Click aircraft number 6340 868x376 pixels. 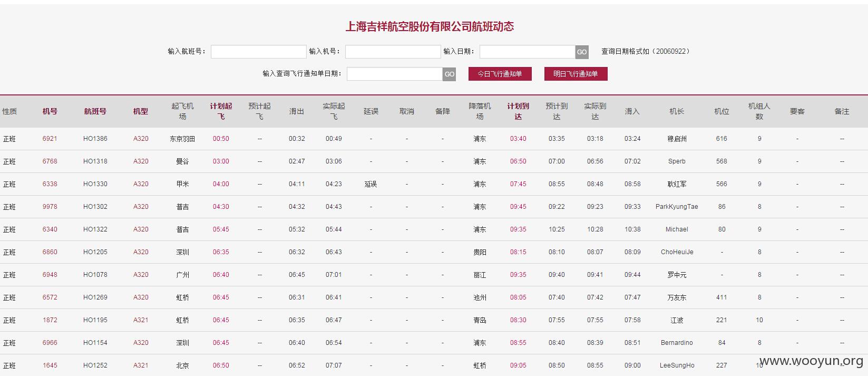(x=50, y=229)
